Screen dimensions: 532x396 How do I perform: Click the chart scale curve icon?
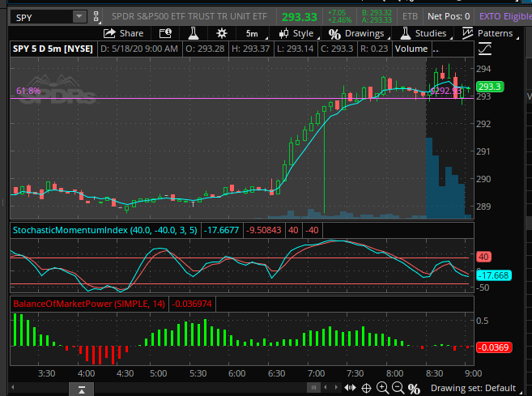(484, 49)
